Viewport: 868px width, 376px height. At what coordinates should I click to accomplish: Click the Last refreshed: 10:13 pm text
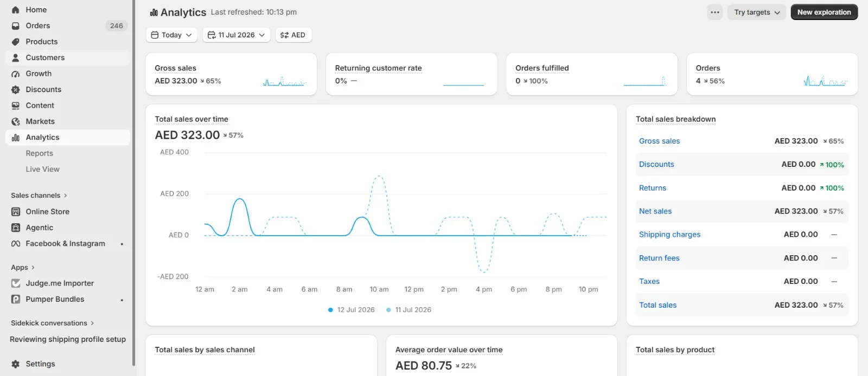point(253,12)
